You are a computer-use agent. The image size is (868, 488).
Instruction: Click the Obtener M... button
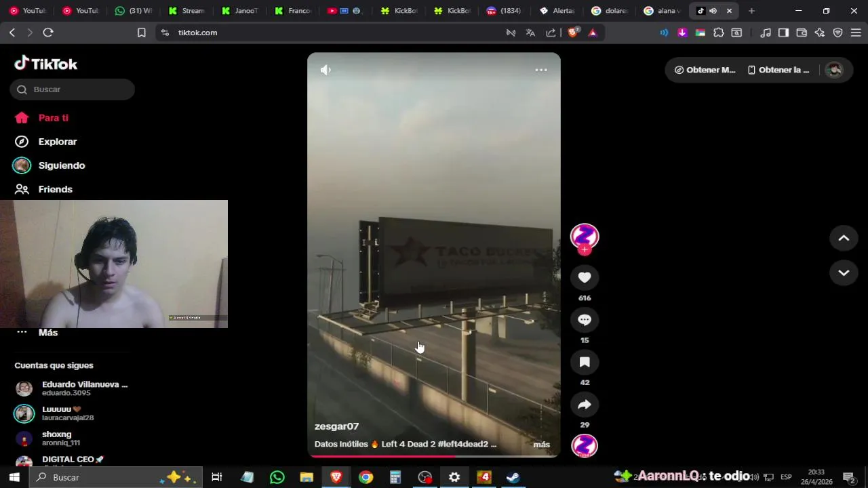tap(705, 70)
